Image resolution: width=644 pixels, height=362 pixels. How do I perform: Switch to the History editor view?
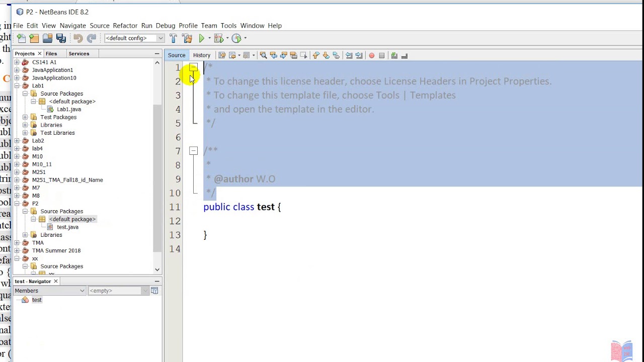tap(202, 55)
